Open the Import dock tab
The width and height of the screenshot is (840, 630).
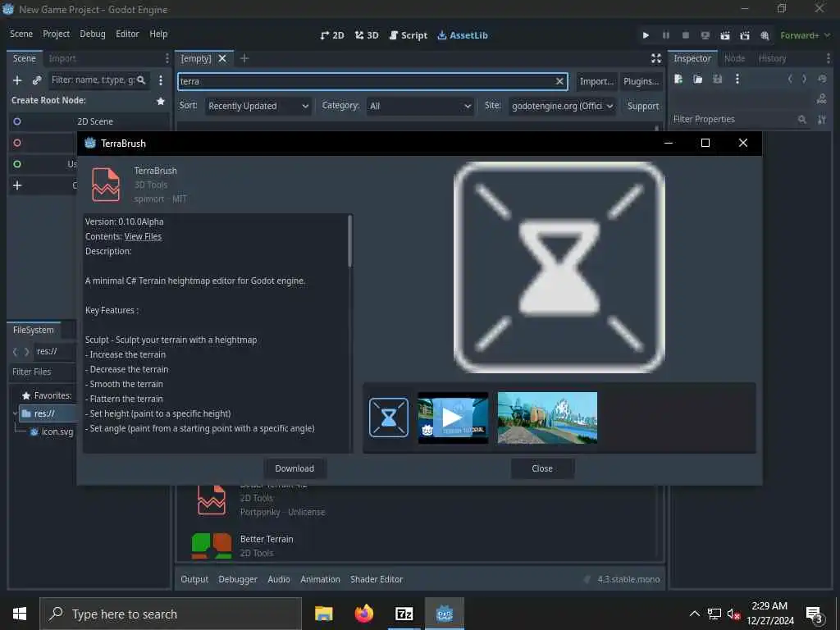click(x=62, y=58)
